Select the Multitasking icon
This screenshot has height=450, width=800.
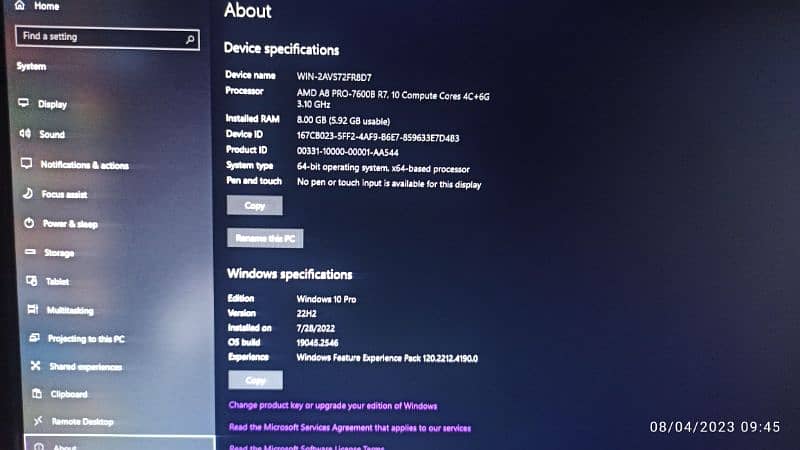pos(33,310)
